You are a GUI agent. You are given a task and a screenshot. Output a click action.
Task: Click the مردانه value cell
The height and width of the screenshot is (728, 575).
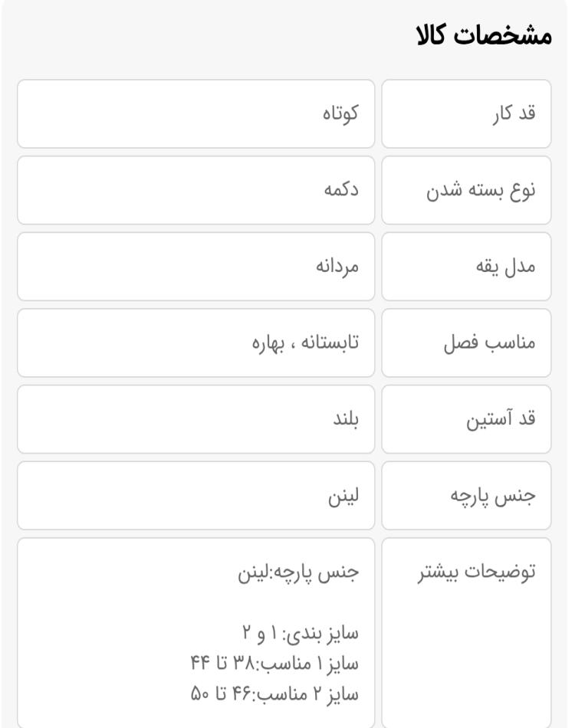(196, 267)
